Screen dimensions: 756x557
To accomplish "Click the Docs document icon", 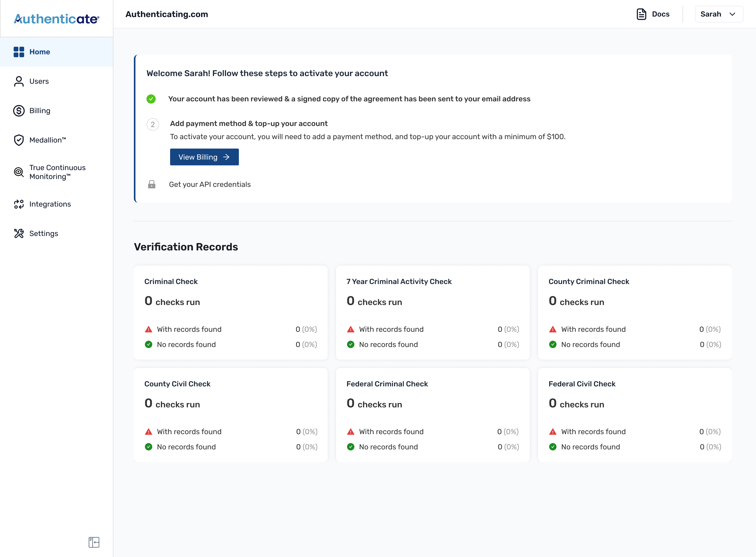I will tap(641, 14).
